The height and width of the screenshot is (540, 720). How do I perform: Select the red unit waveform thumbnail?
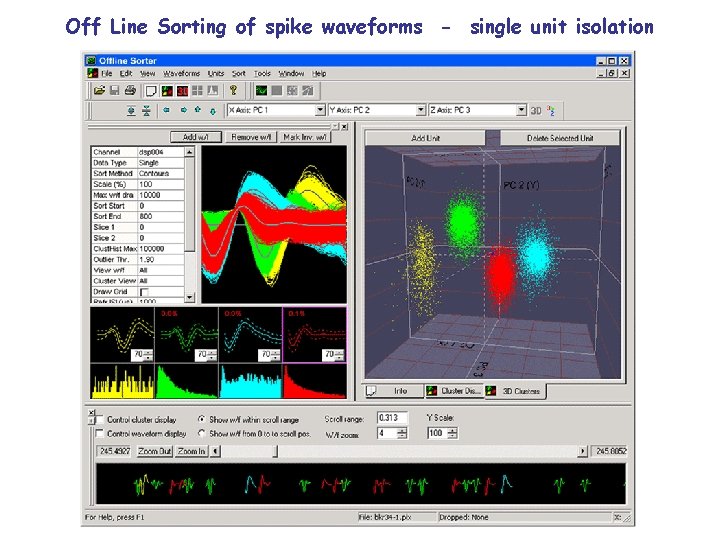315,335
